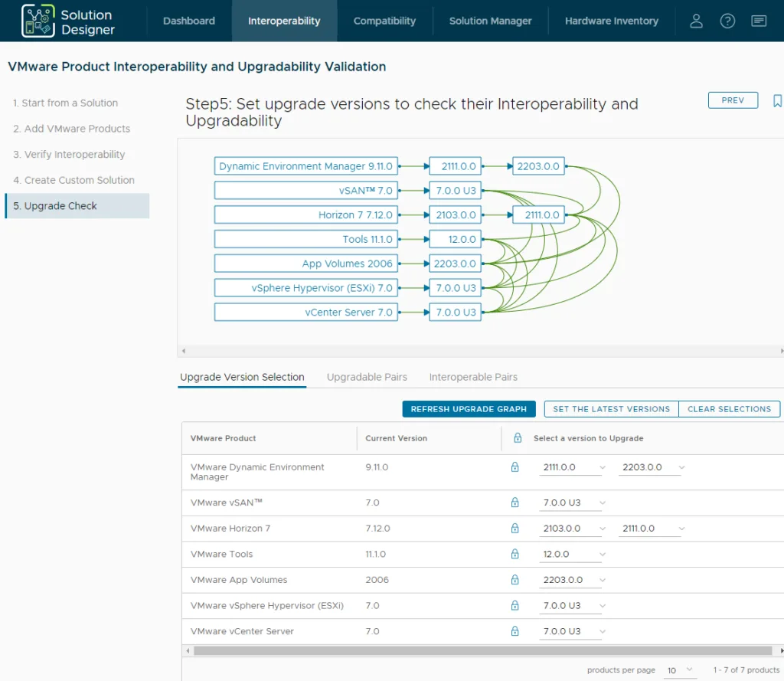Open Horizon 7 2103.0.0 version dropdown

[573, 529]
